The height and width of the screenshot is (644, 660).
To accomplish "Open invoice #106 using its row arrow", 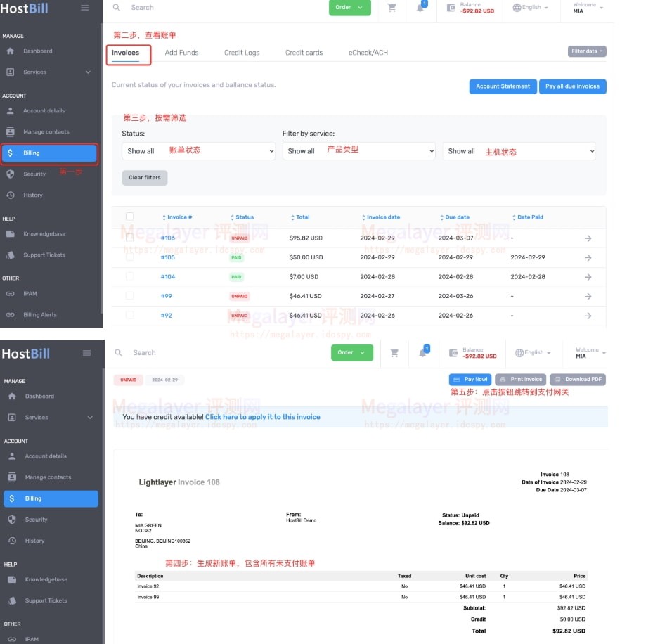I will 588,238.
